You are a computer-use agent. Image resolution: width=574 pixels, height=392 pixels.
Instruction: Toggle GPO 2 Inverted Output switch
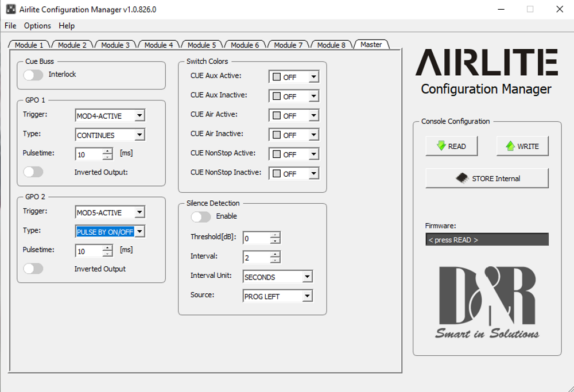click(x=33, y=269)
